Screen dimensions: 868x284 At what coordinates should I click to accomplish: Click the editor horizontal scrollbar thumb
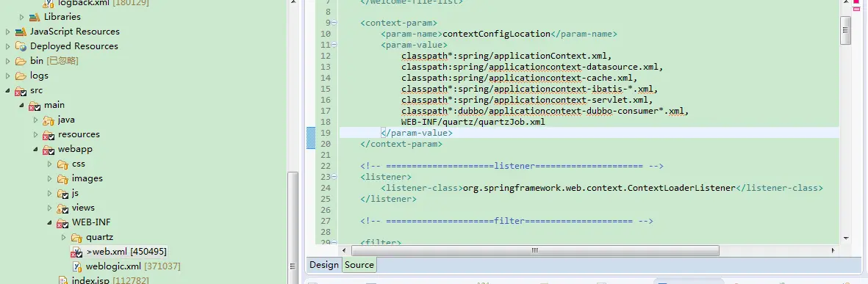(x=535, y=250)
